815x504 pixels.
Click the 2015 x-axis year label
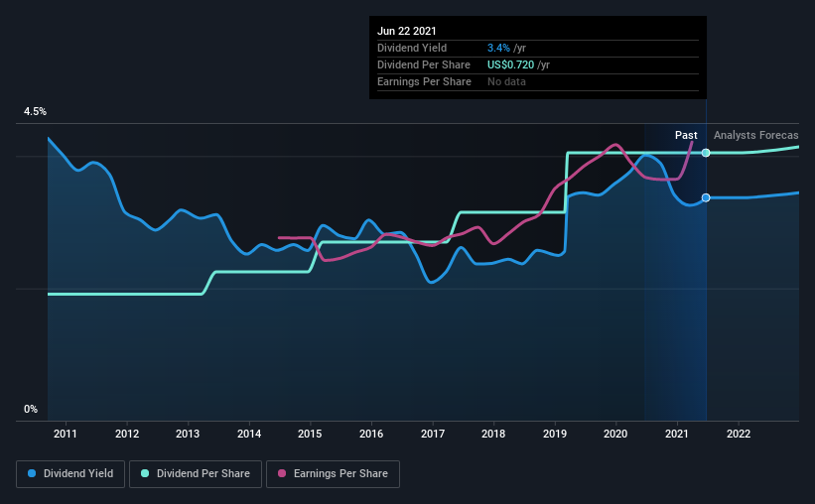pyautogui.click(x=310, y=433)
